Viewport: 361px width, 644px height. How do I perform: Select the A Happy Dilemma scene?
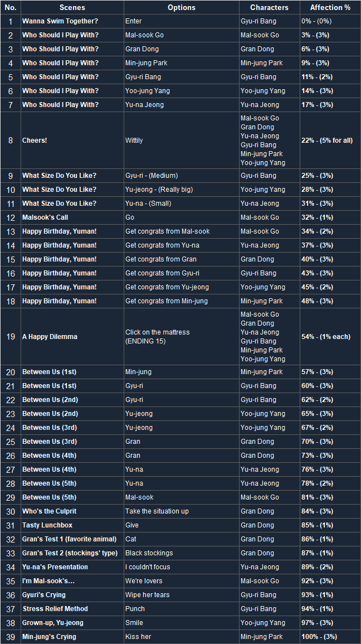pos(50,337)
